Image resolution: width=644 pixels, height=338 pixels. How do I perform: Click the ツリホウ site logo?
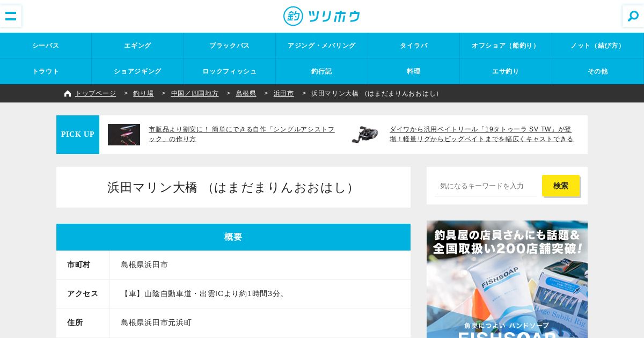322,16
